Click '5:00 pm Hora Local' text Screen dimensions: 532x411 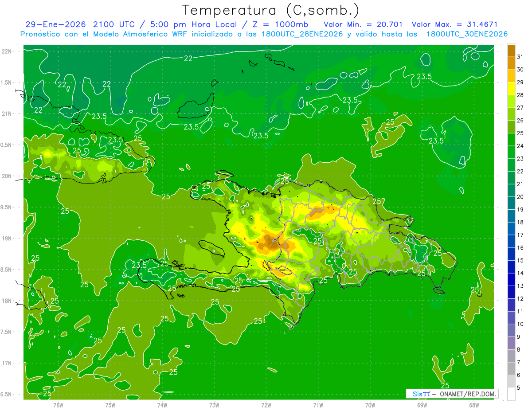[193, 24]
